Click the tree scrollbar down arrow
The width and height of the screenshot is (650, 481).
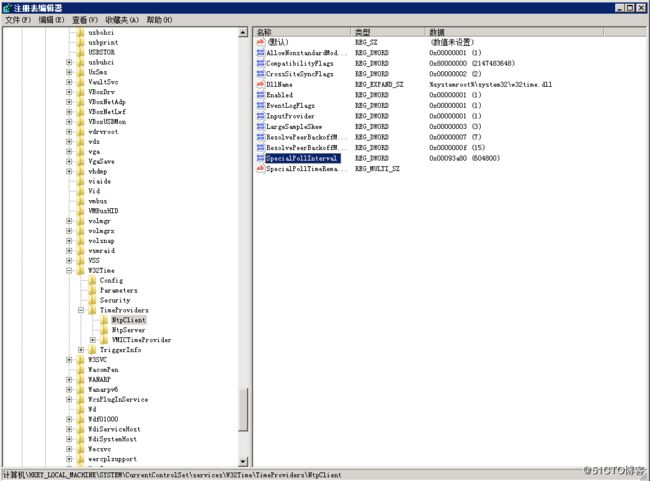click(x=243, y=461)
